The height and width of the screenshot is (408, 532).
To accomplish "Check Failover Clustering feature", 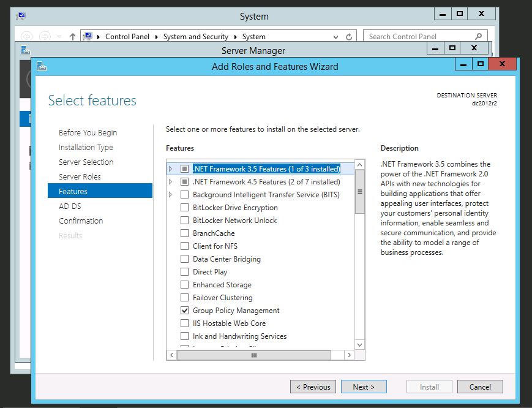I will coord(184,298).
